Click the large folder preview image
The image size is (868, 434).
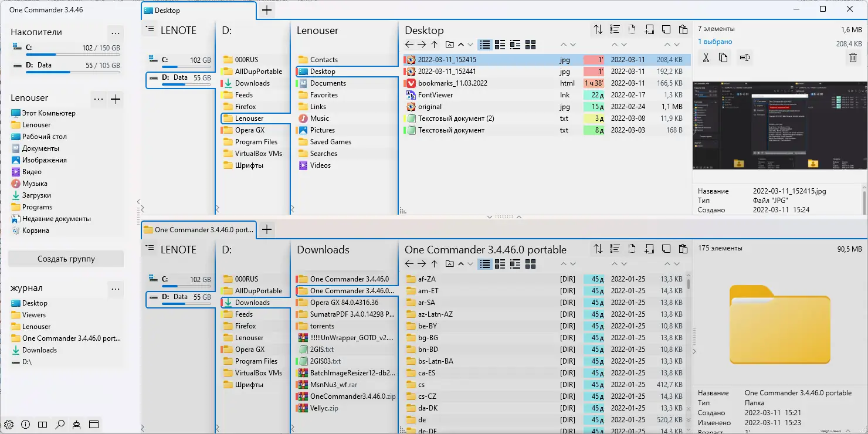pyautogui.click(x=780, y=324)
